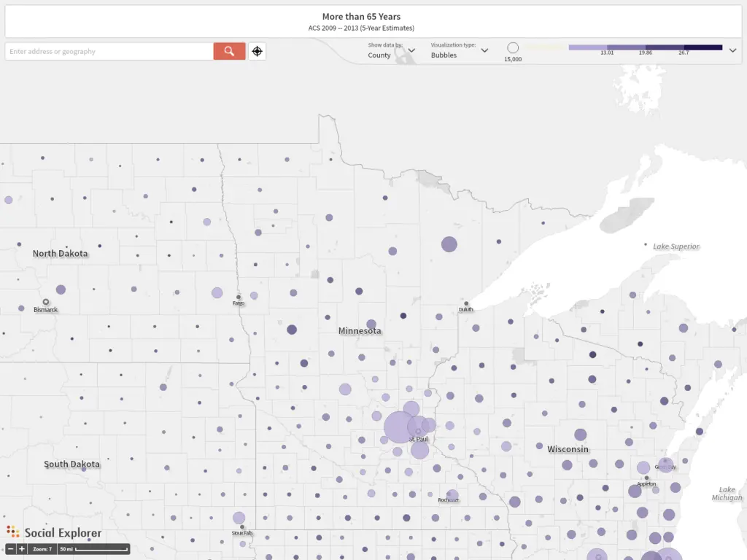The height and width of the screenshot is (560, 747).
Task: Click the locate-me crosshair icon
Action: click(x=257, y=51)
